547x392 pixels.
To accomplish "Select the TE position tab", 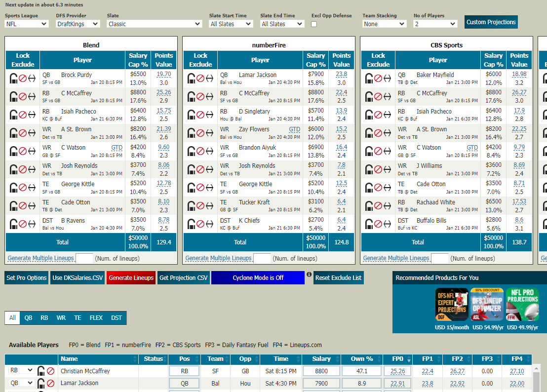I will 78,318.
